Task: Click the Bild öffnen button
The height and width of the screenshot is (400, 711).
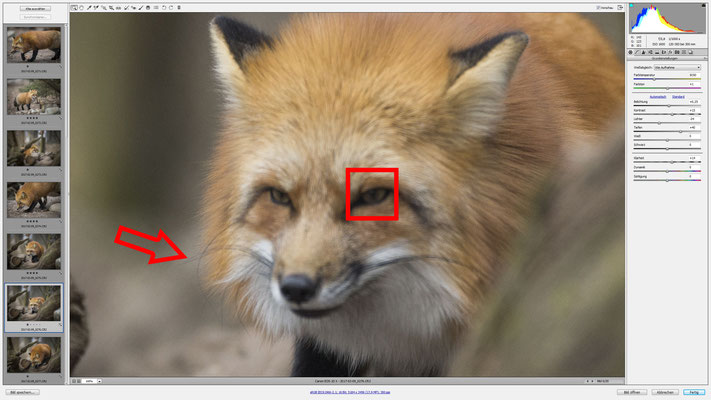Action: coord(632,392)
